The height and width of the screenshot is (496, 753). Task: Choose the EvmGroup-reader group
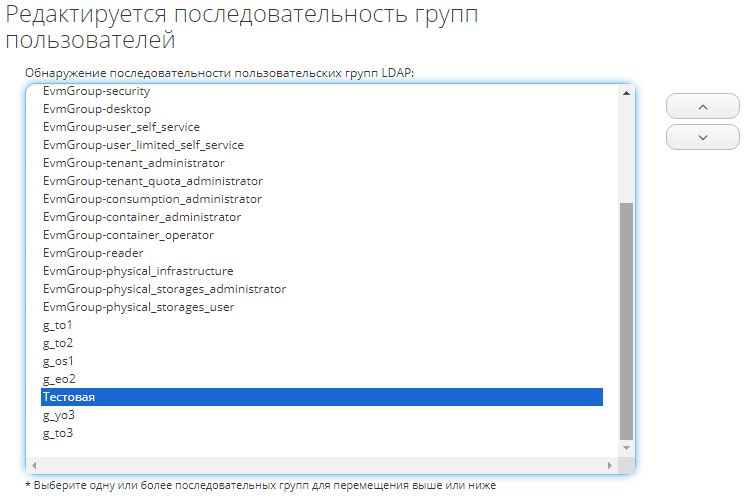[x=93, y=253]
